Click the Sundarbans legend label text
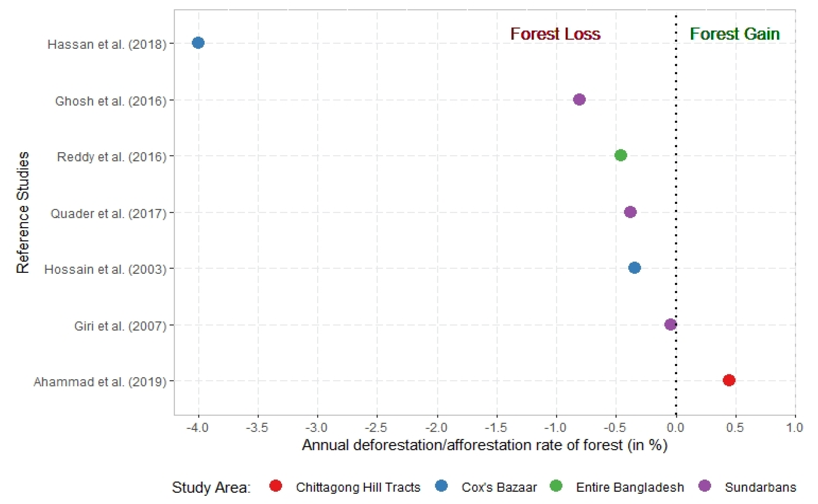Image resolution: width=818 pixels, height=504 pixels. click(760, 487)
